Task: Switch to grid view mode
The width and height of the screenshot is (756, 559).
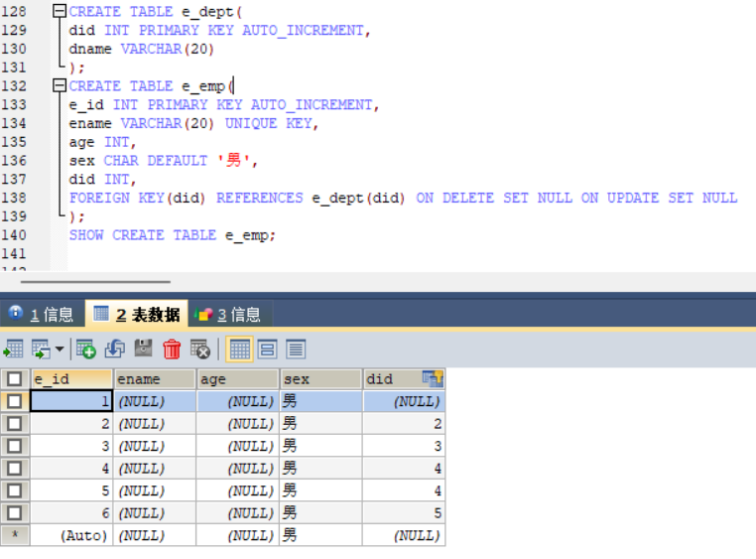Action: [x=240, y=349]
